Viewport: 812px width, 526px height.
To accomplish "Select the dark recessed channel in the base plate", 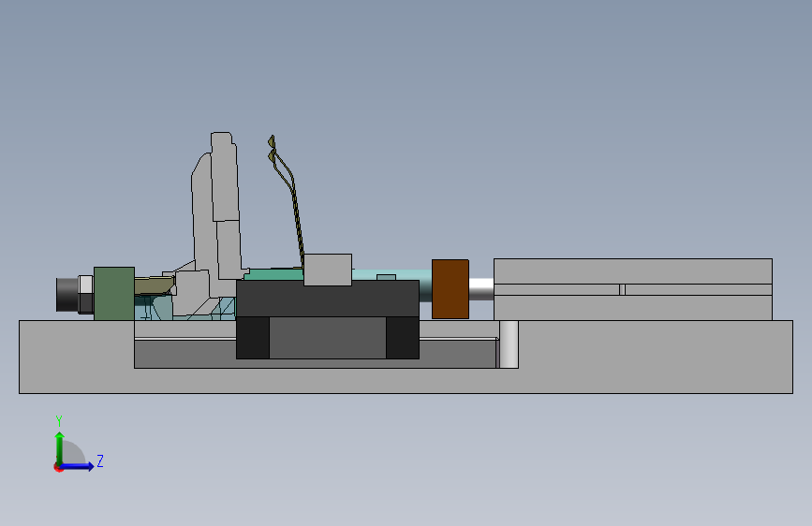I will [185, 354].
